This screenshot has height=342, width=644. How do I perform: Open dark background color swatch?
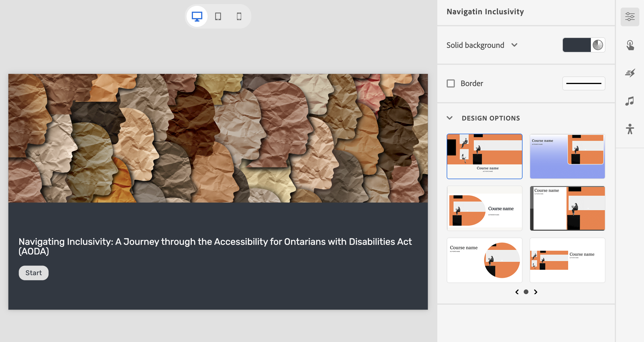577,45
